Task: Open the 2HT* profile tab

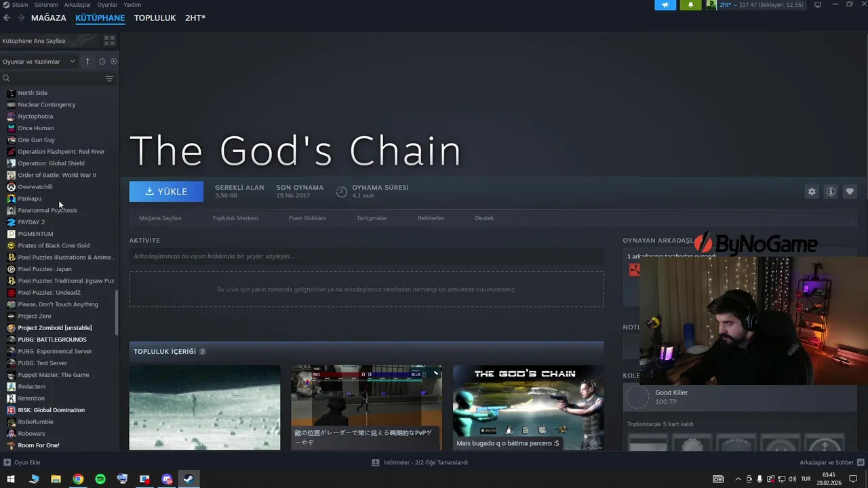Action: pyautogui.click(x=195, y=18)
